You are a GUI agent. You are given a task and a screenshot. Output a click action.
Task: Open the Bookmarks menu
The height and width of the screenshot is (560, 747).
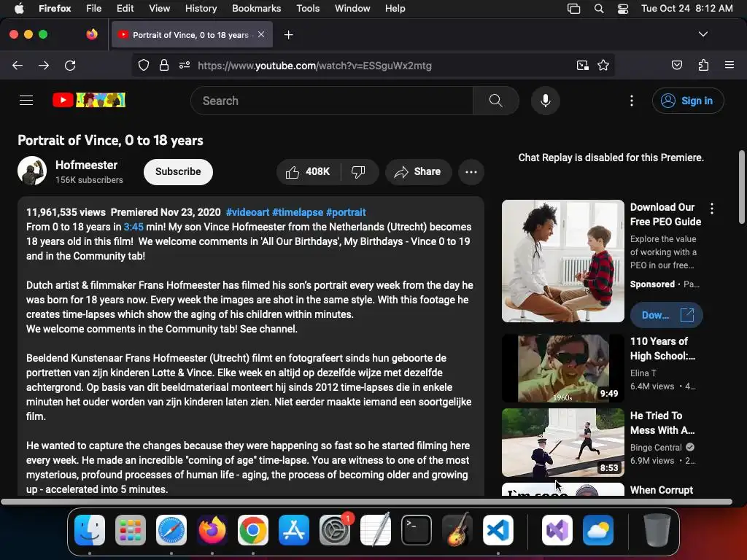(256, 9)
